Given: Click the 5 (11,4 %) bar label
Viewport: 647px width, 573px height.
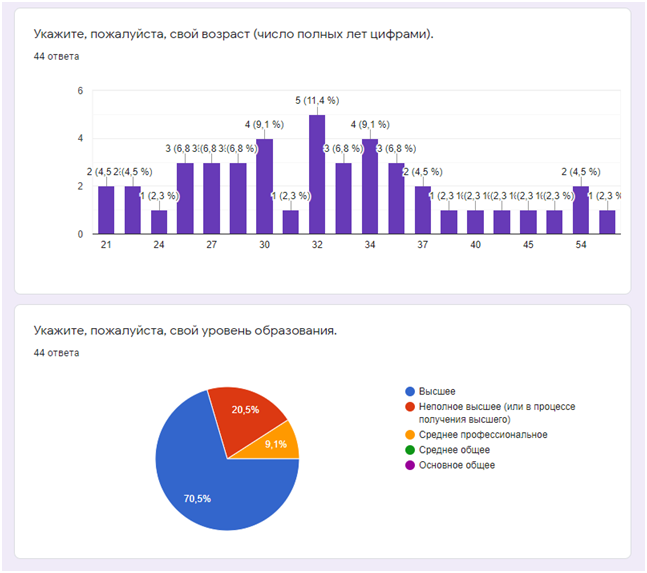Looking at the screenshot, I should (317, 101).
